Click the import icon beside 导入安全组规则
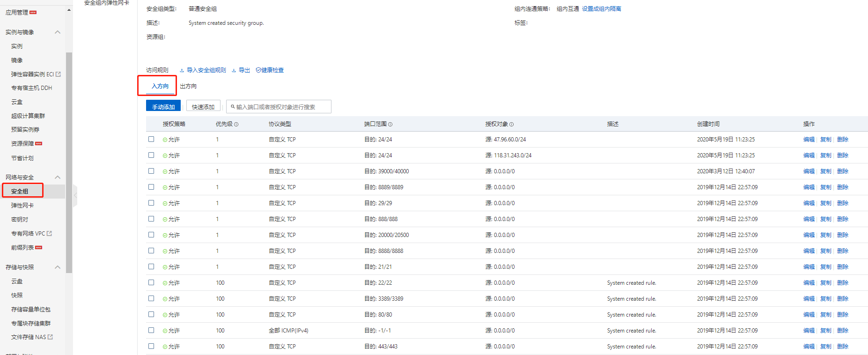The width and height of the screenshot is (868, 355). point(182,70)
